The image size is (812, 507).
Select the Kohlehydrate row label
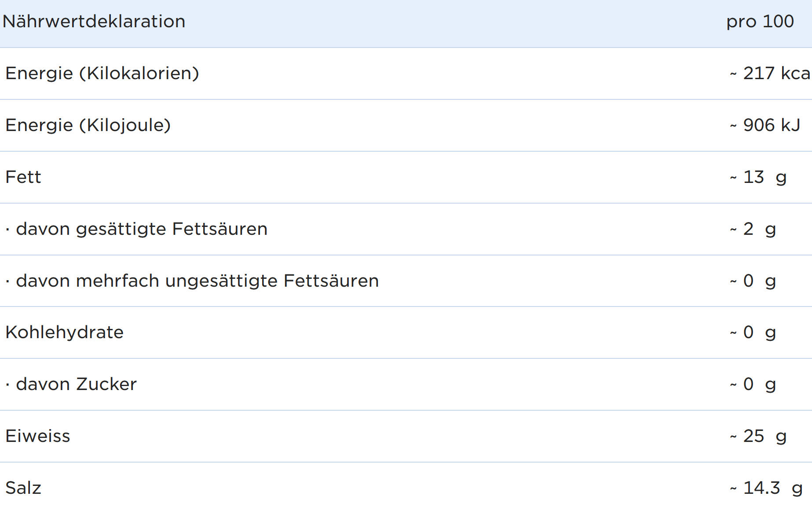pyautogui.click(x=65, y=332)
